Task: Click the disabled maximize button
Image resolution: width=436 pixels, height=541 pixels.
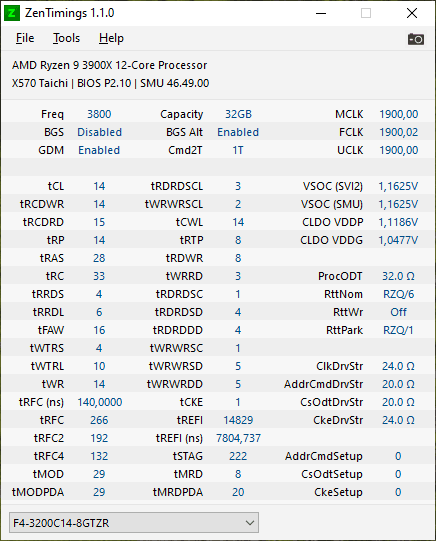Action: pyautogui.click(x=366, y=13)
